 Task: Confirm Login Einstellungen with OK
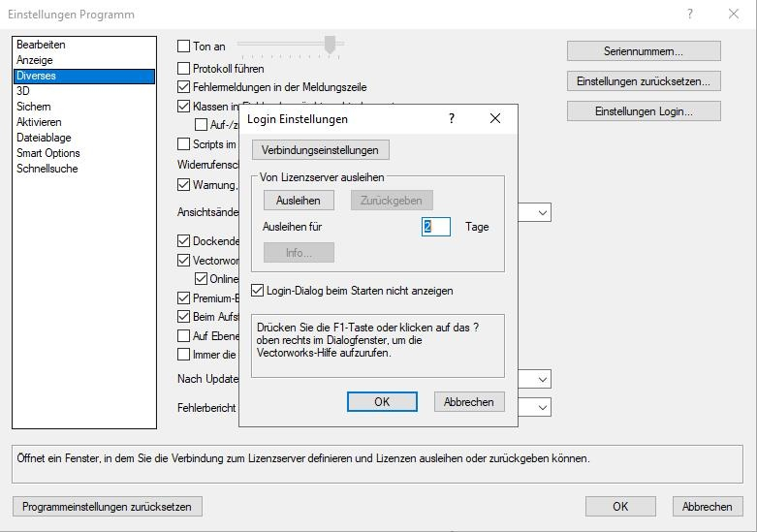coord(382,401)
